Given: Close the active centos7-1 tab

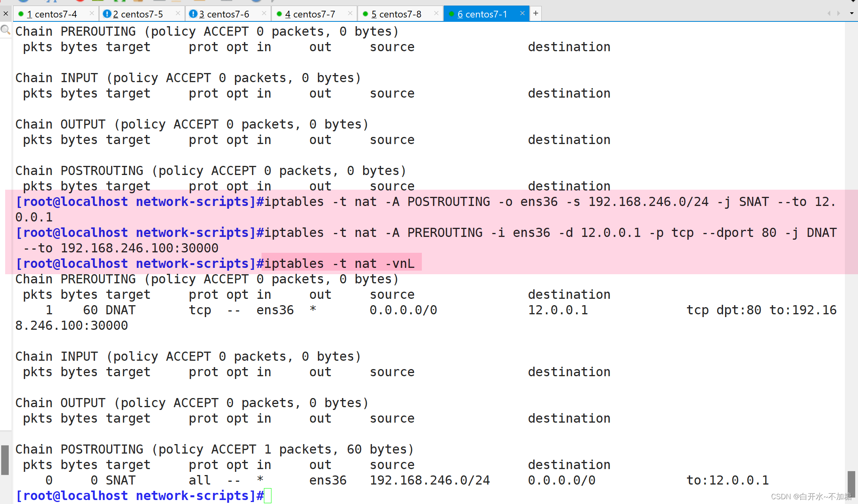Looking at the screenshot, I should tap(522, 13).
